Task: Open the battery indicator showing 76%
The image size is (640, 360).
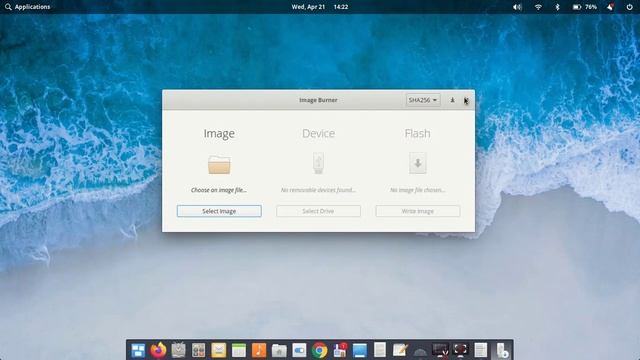Action: (x=584, y=7)
